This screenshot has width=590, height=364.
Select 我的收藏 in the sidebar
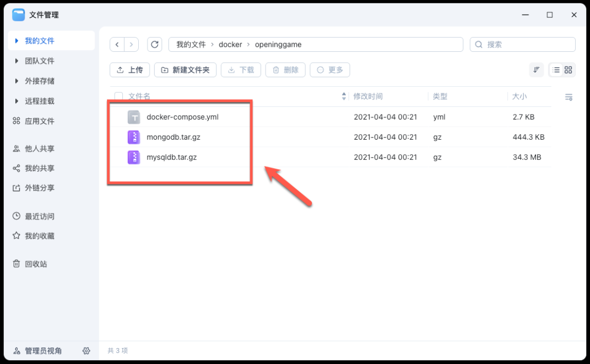tap(36, 236)
